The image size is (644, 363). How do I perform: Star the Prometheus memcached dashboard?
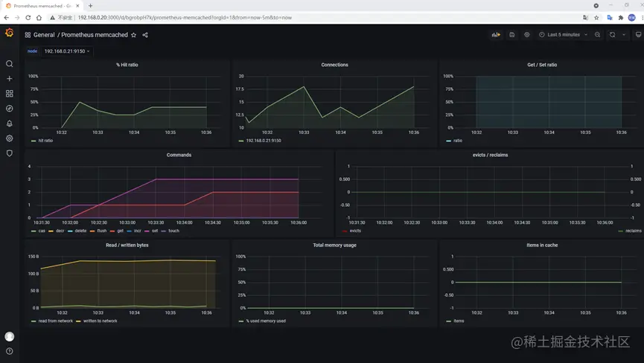(133, 35)
